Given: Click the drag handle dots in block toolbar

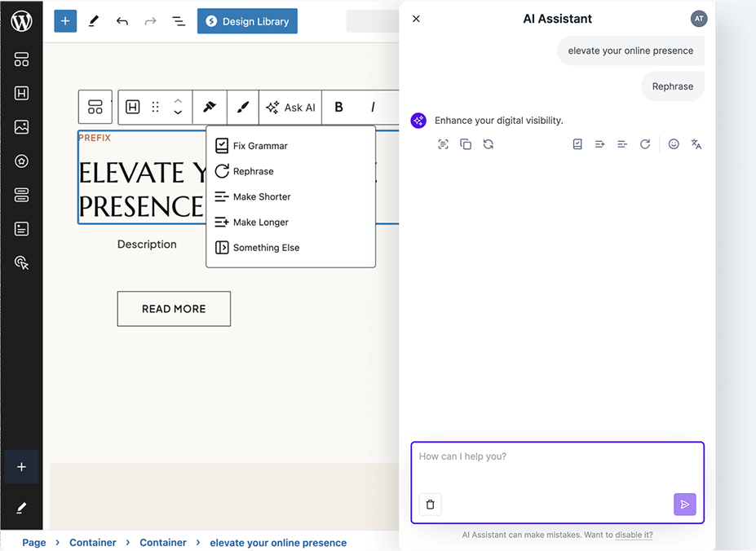Looking at the screenshot, I should [155, 107].
